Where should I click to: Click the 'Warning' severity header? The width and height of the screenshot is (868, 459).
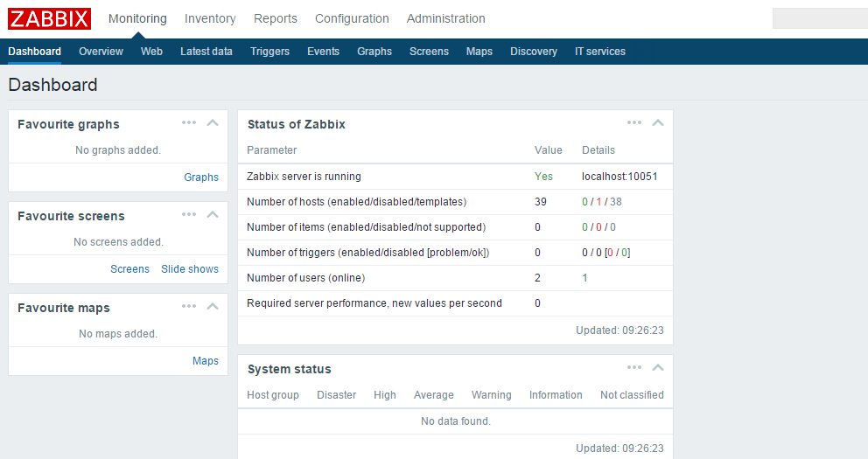tap(492, 395)
